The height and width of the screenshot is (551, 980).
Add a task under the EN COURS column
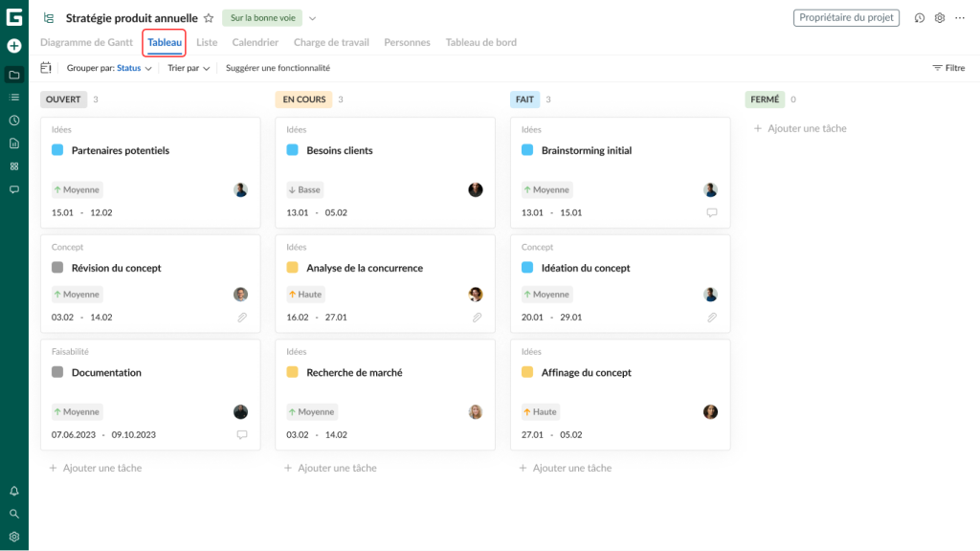click(x=330, y=468)
